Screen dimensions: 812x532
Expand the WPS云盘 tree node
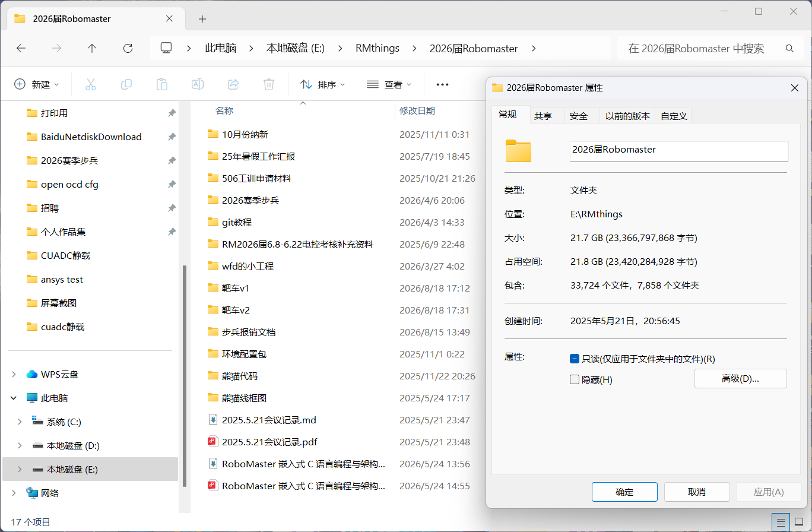tap(14, 374)
